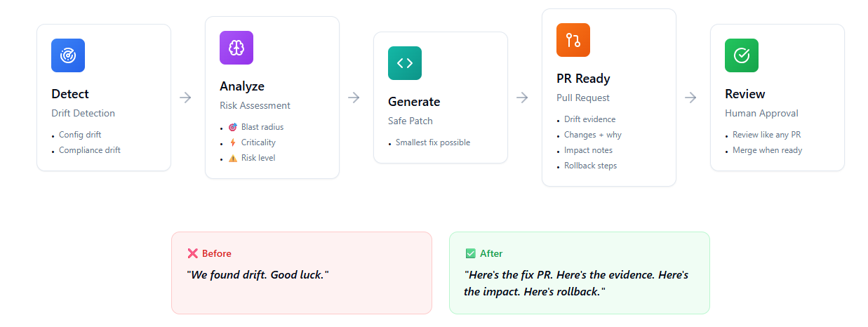Click the teal Generate code brackets icon

[x=405, y=63]
